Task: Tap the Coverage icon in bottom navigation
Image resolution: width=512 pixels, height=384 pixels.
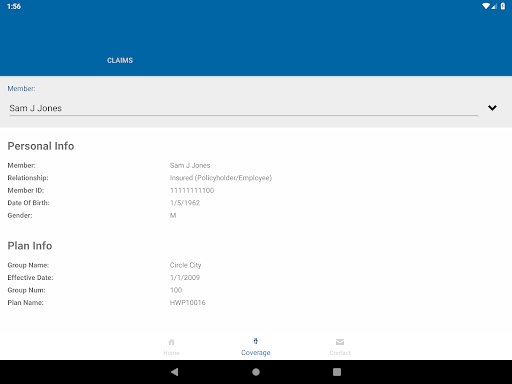Action: tap(256, 341)
